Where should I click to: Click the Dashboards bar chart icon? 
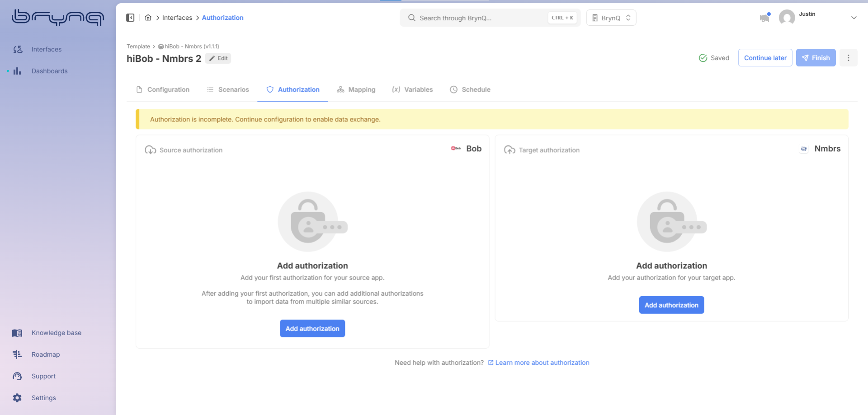pyautogui.click(x=17, y=71)
